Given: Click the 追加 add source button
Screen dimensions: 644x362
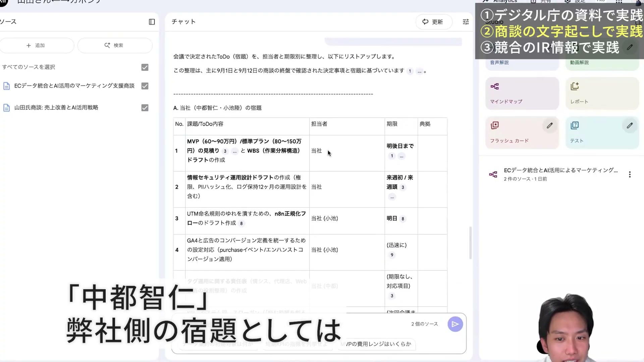Looking at the screenshot, I should point(36,45).
